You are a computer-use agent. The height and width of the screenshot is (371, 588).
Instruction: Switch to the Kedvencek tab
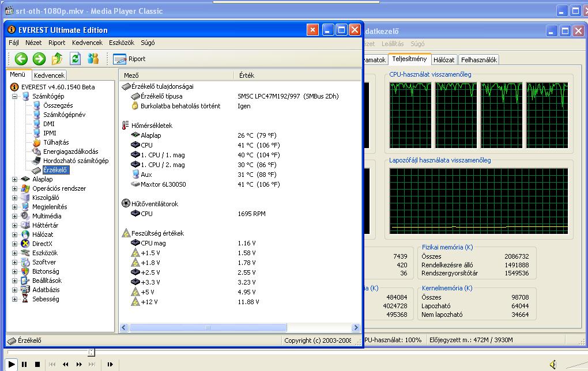pyautogui.click(x=49, y=75)
